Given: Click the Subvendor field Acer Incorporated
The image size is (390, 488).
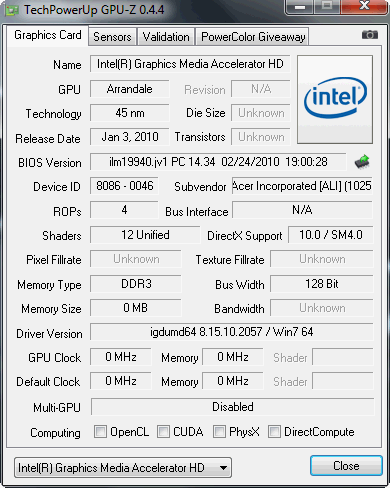Looking at the screenshot, I should [302, 186].
